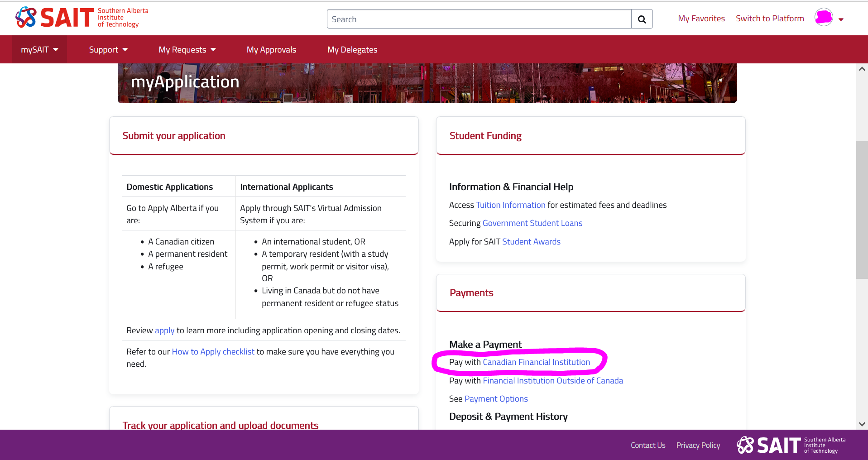Expand the Support menu
Image resolution: width=868 pixels, height=460 pixels.
tap(108, 50)
